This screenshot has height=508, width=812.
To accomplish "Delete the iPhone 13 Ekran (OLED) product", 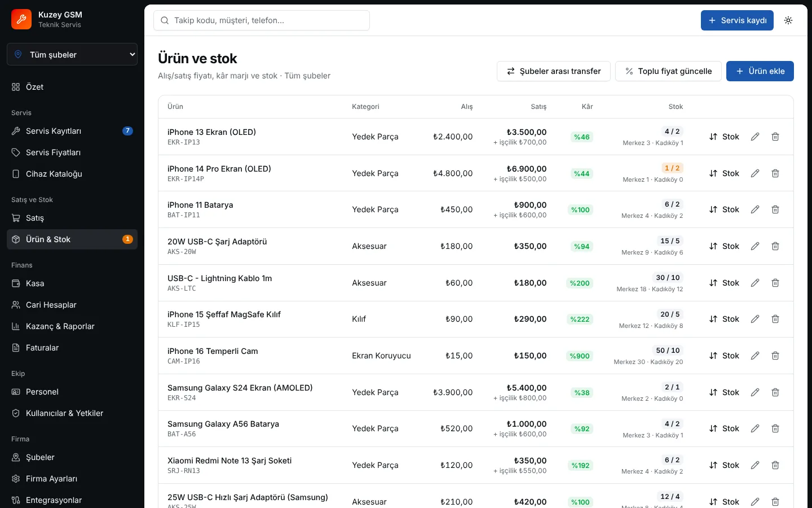I will tap(775, 137).
